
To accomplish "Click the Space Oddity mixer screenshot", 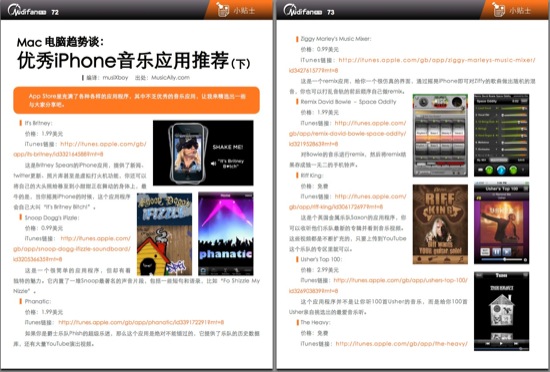I will point(501,135).
